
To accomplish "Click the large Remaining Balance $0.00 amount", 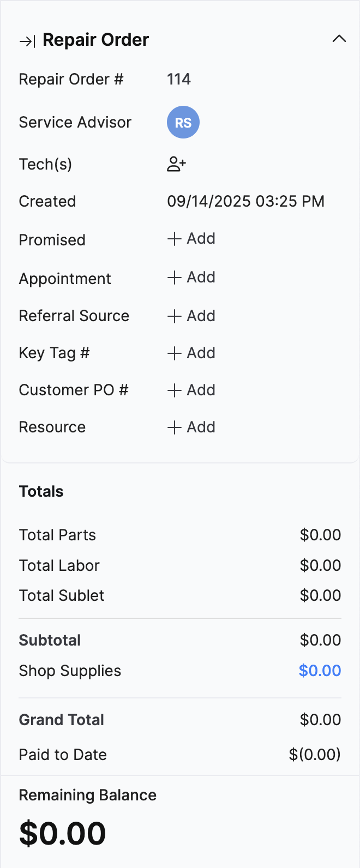I will tap(63, 834).
